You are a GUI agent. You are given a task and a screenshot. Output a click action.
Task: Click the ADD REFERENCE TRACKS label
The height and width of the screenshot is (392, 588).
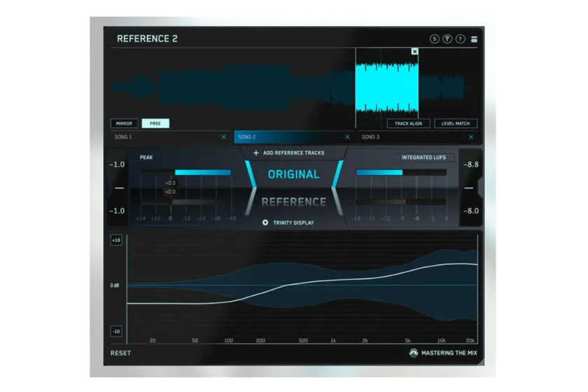pyautogui.click(x=293, y=153)
